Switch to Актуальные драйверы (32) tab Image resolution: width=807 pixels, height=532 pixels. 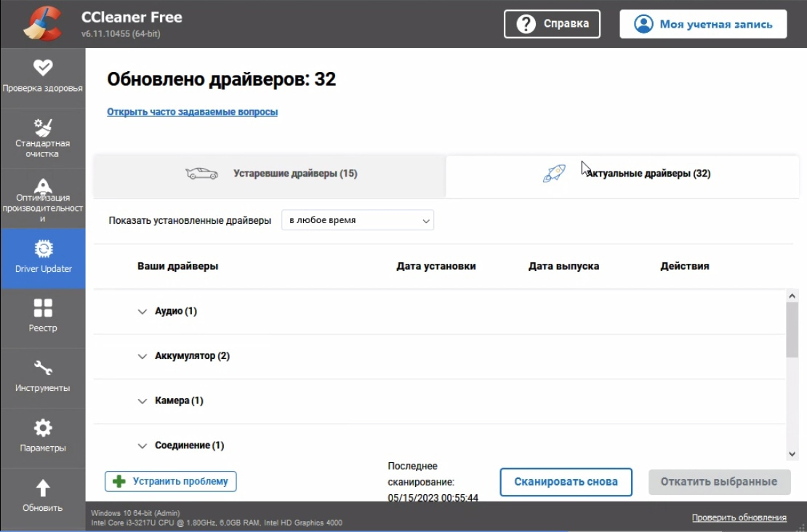coord(622,176)
